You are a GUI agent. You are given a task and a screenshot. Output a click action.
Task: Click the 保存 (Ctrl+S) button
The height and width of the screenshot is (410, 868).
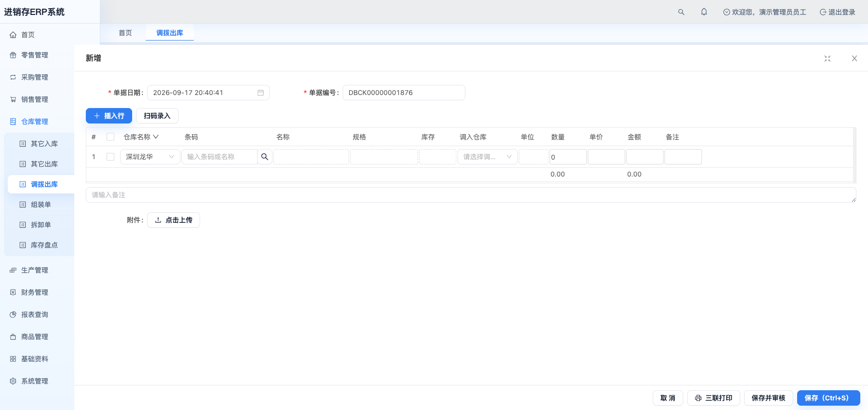(x=828, y=398)
